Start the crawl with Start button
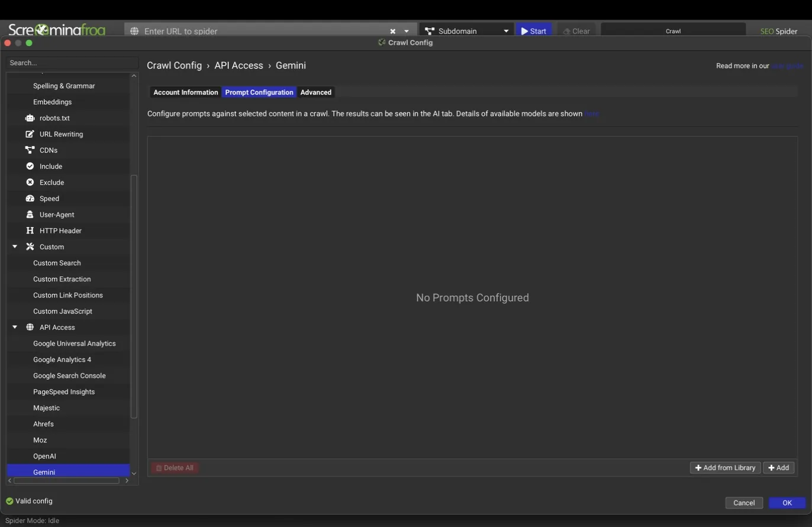 coord(534,31)
